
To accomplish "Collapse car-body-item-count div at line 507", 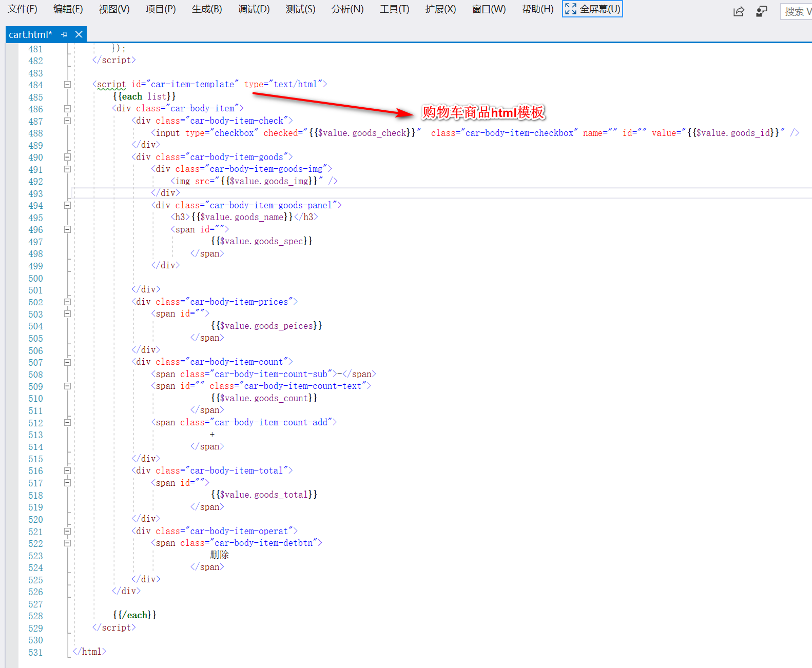I will 67,362.
